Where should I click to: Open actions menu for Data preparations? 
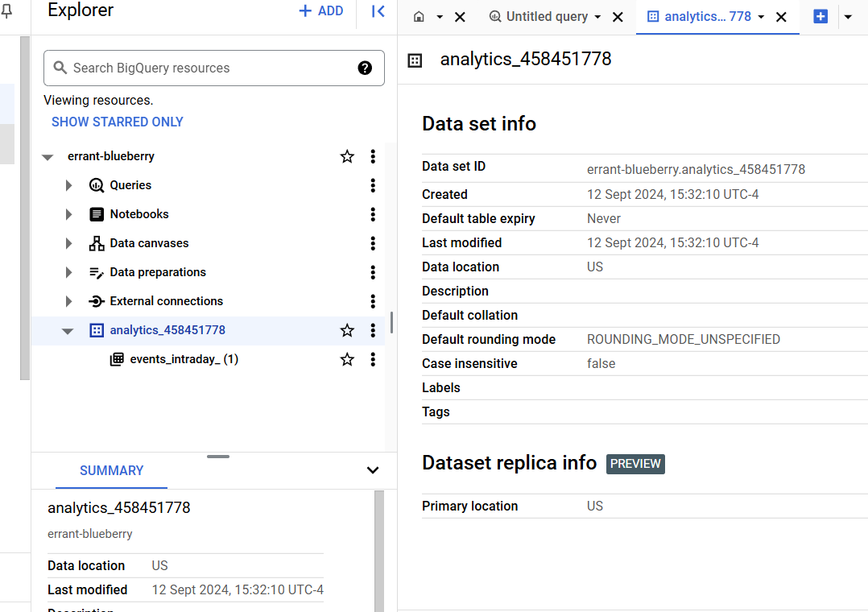pos(373,272)
